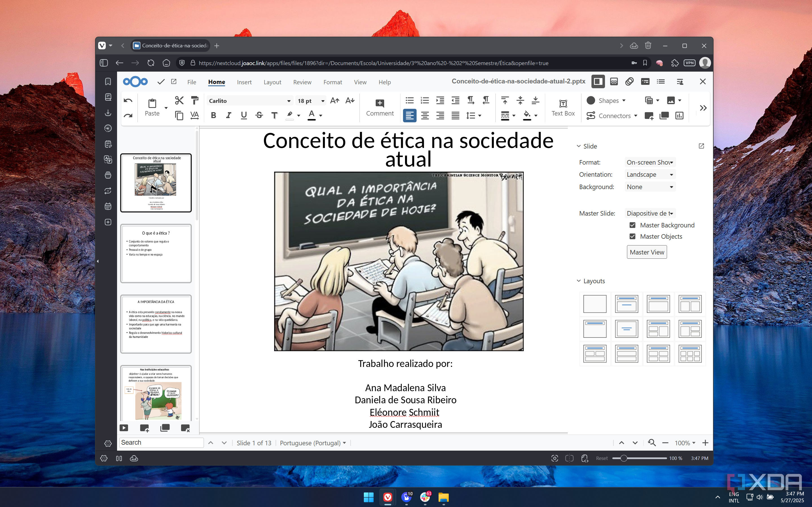Decrease font size with A-down icon
Image resolution: width=812 pixels, height=507 pixels.
pos(350,100)
